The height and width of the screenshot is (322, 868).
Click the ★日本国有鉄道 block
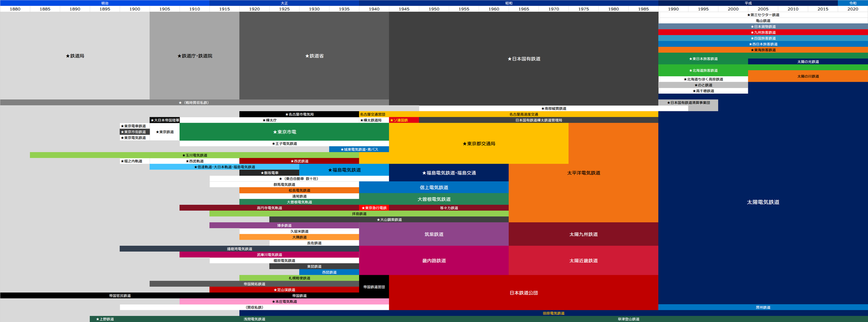(x=523, y=59)
